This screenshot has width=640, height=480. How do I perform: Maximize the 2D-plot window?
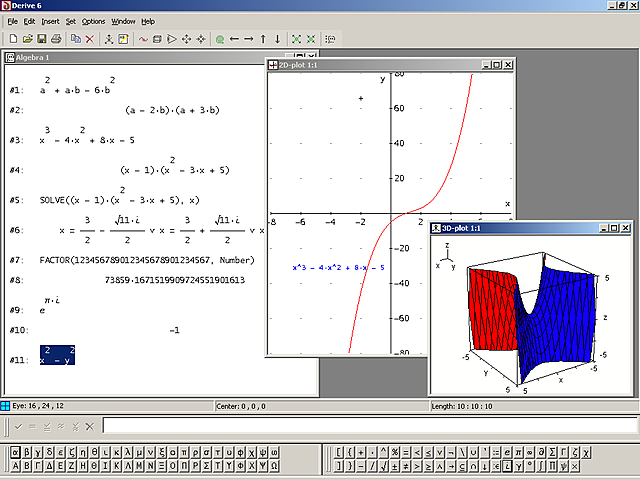pyautogui.click(x=497, y=65)
